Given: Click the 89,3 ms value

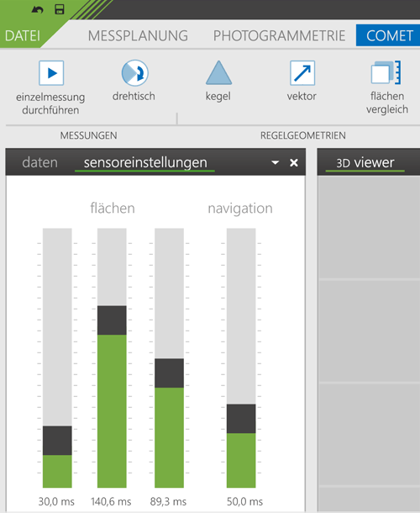Looking at the screenshot, I should point(168,501).
